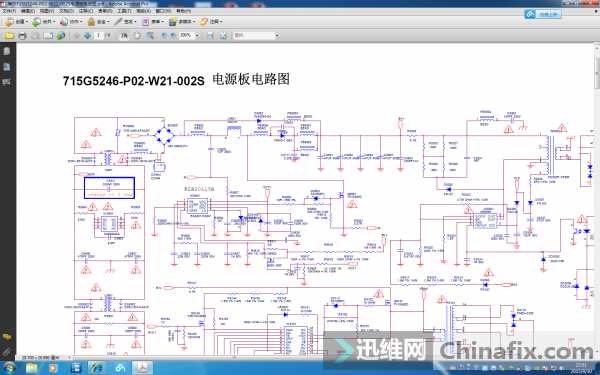Click the Open folder icon in toolbar
Screen dimensions: 600x375
9,36
